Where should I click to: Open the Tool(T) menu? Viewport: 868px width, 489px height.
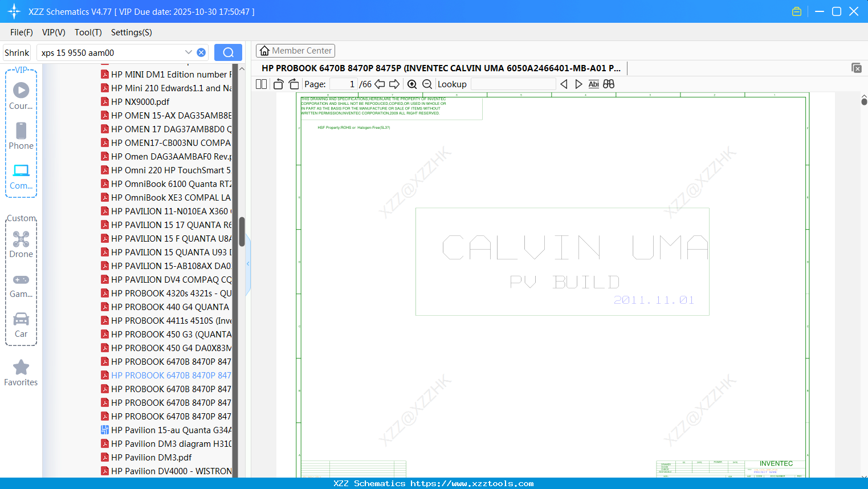pos(88,32)
